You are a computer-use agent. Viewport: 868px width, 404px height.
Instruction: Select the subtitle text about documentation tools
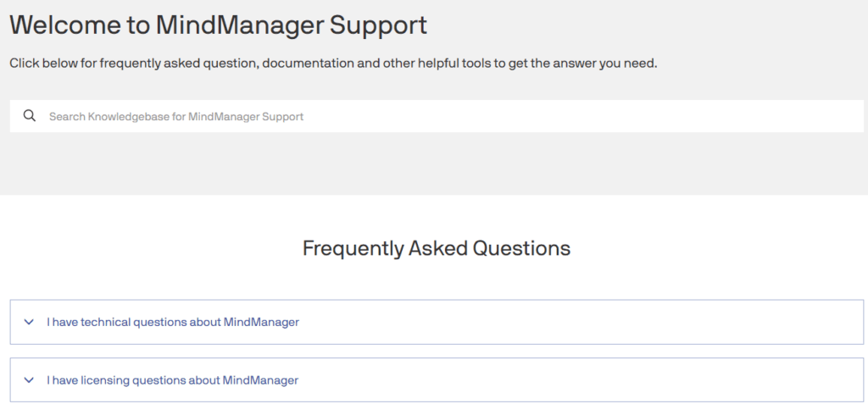(x=332, y=63)
